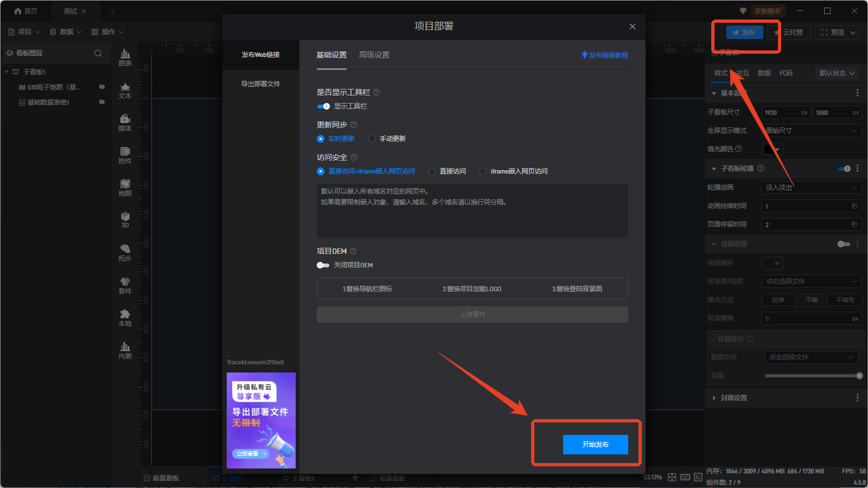Click the search icon in 看板图层 panel
The height and width of the screenshot is (488, 868).
(x=98, y=53)
